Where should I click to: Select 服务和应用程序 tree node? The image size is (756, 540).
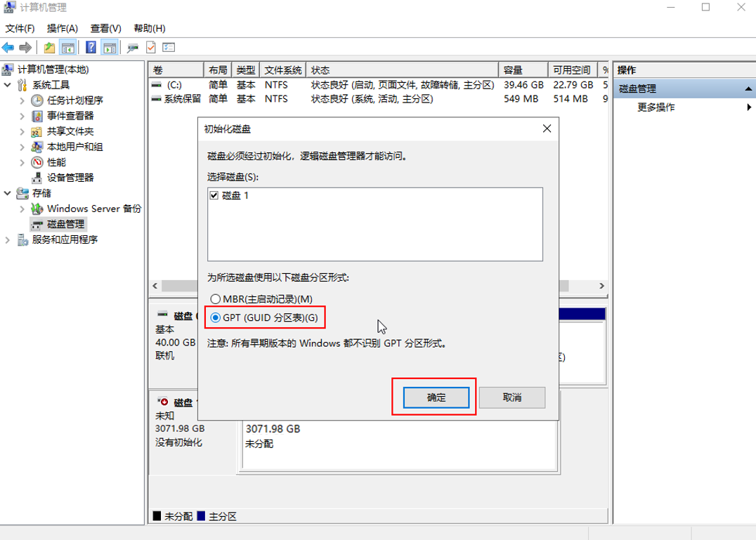(65, 239)
